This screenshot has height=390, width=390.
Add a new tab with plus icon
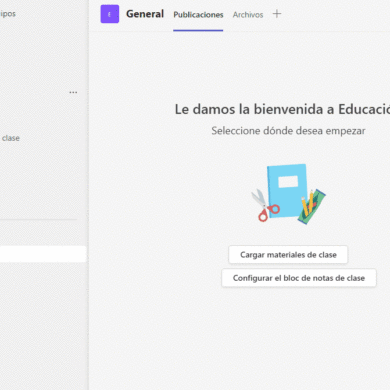pos(277,14)
